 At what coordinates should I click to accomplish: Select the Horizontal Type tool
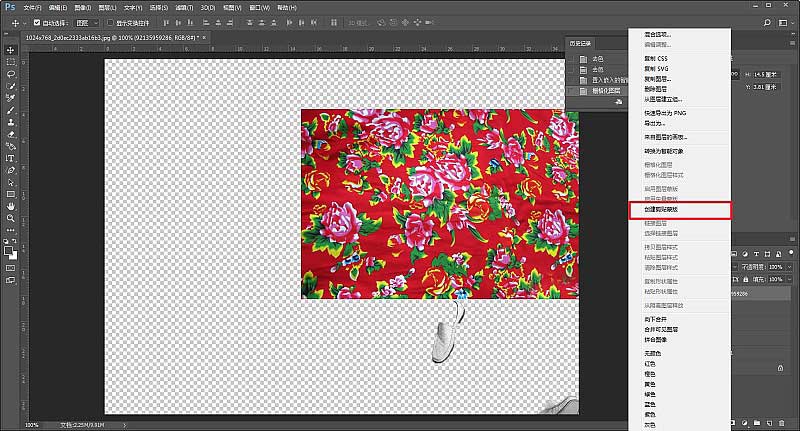tap(11, 158)
